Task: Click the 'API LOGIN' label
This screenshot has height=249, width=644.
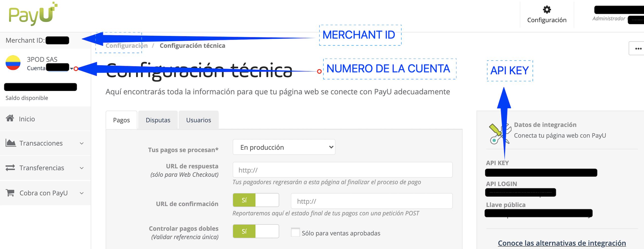Action: (501, 184)
